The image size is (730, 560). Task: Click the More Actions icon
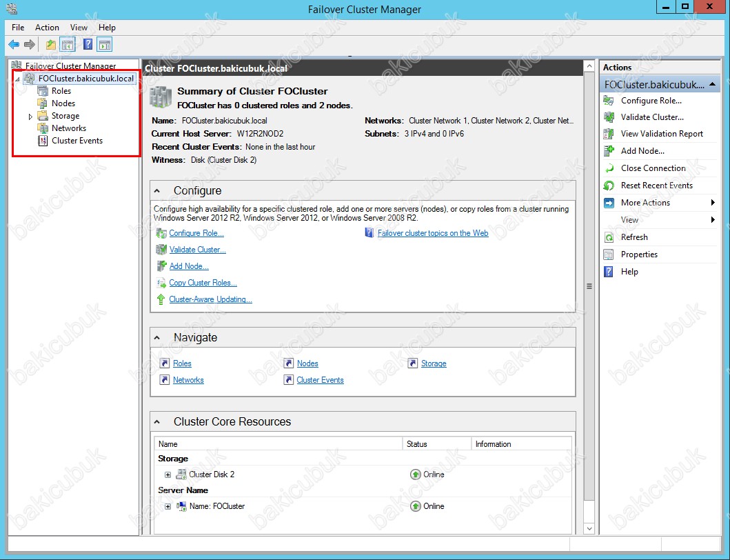(609, 203)
